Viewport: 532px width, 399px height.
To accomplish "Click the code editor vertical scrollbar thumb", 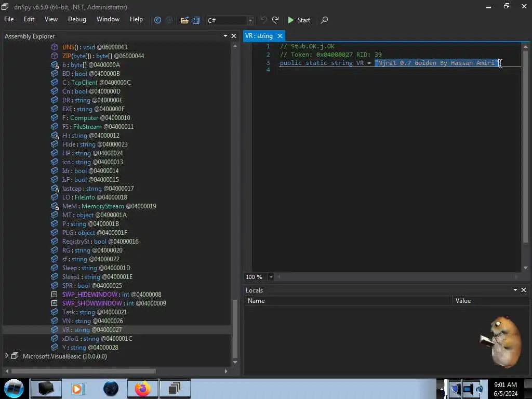I will (526, 147).
